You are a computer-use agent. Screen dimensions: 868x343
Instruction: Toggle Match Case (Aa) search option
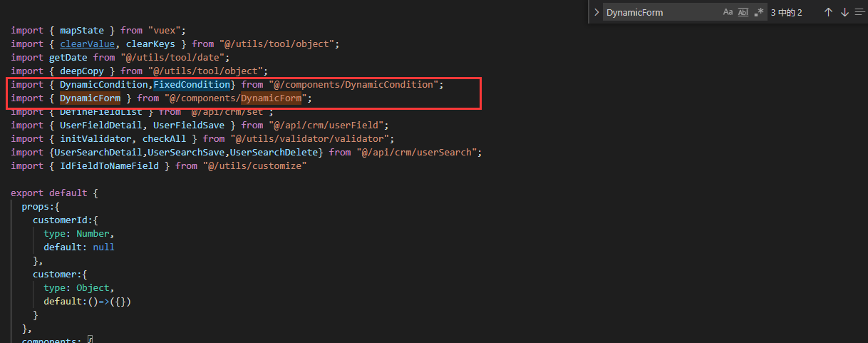728,12
